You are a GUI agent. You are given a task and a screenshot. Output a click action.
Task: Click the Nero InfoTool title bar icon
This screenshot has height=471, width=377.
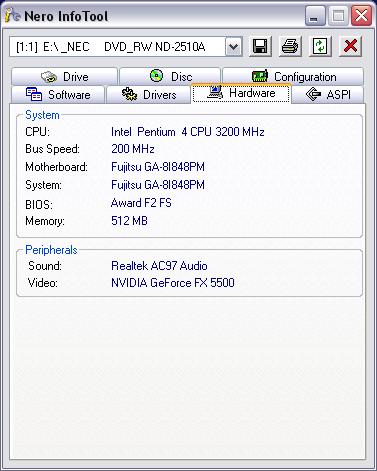tap(13, 15)
